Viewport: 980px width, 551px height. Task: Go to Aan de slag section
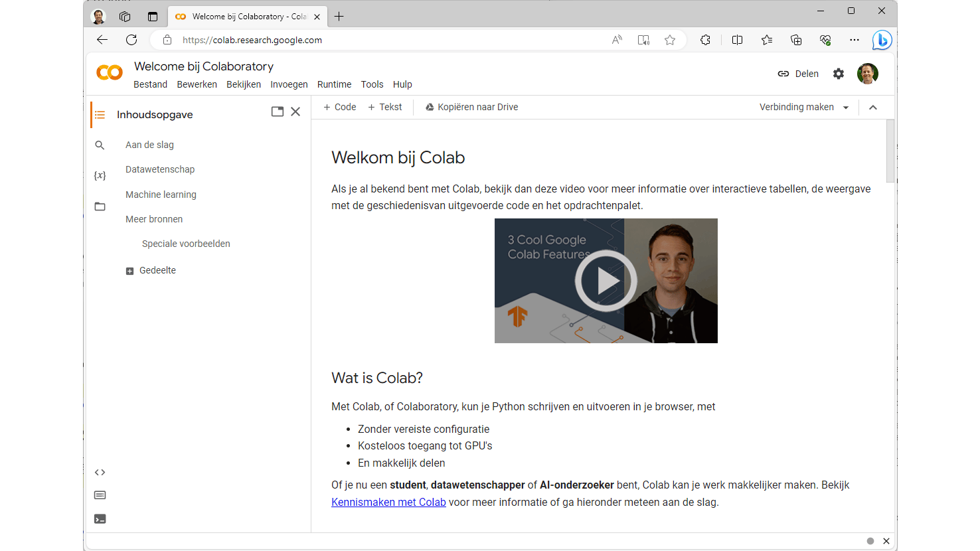(149, 145)
